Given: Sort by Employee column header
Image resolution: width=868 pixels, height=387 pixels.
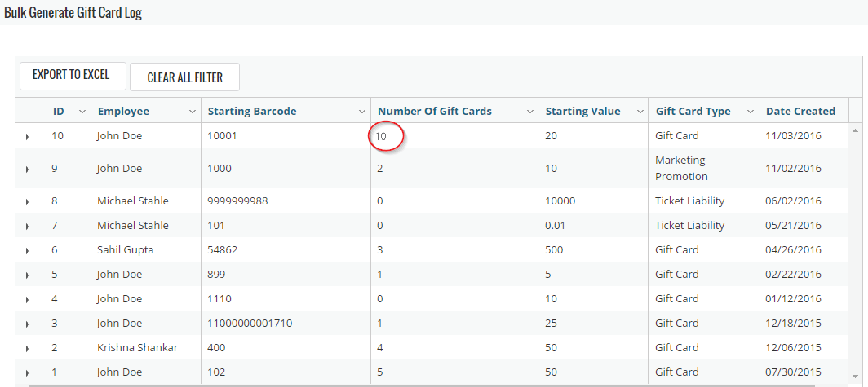Looking at the screenshot, I should click(x=124, y=111).
